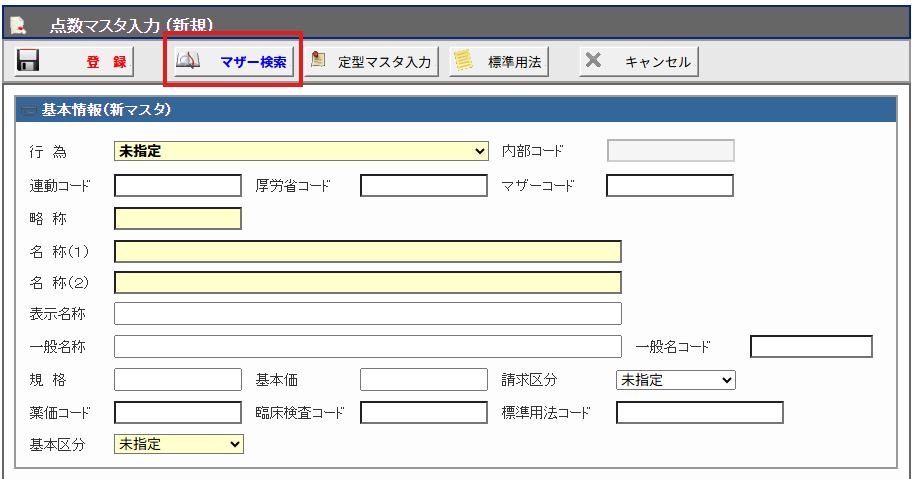This screenshot has height=479, width=912.
Task: Click the floppy disk save icon
Action: 28,61
